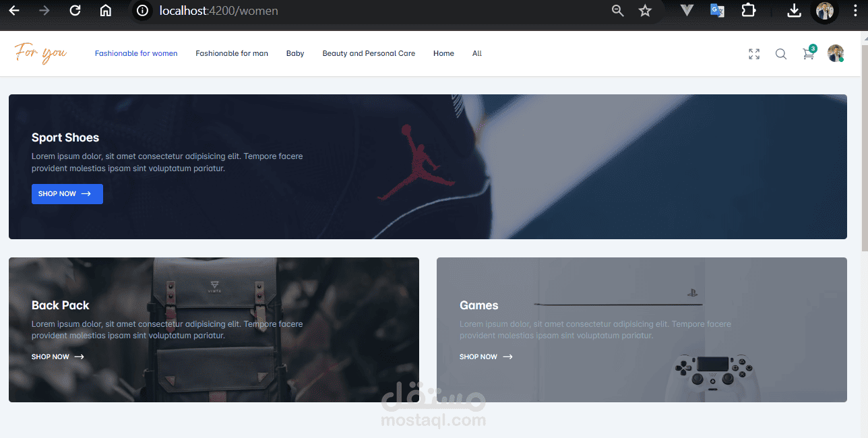Toggle fullscreen mode icon

(754, 54)
